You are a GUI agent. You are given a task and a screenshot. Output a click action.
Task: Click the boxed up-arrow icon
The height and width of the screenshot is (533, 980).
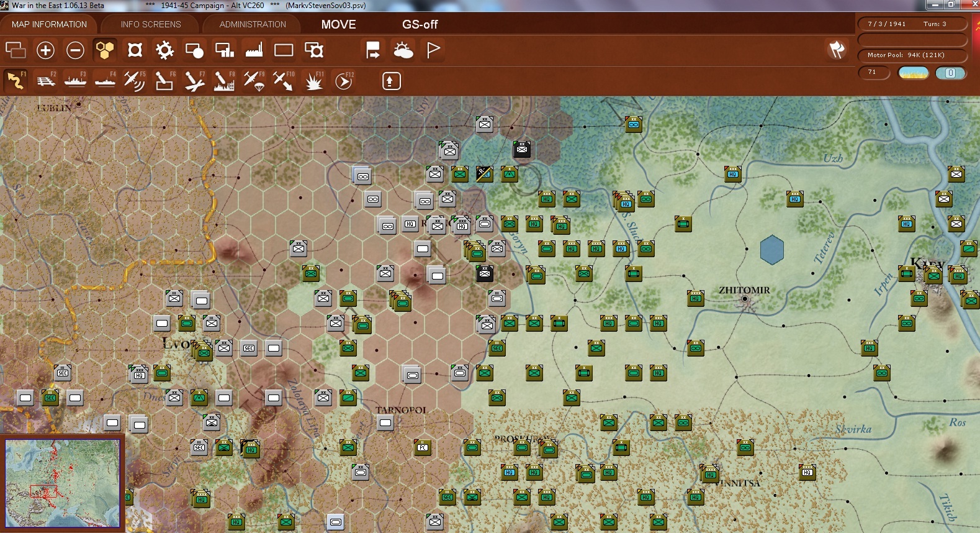click(x=391, y=81)
